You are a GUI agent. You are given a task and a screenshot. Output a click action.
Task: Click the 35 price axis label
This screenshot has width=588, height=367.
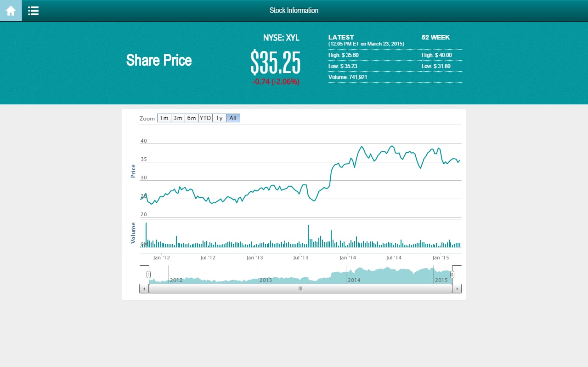point(144,159)
